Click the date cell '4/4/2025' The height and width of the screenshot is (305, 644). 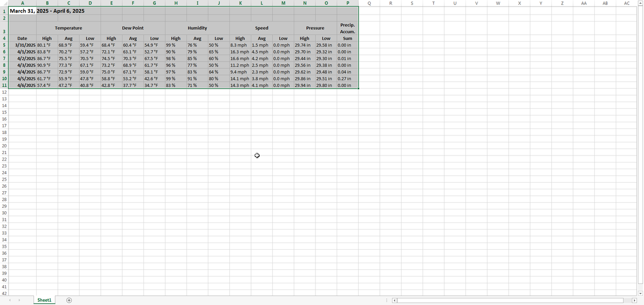pos(23,72)
